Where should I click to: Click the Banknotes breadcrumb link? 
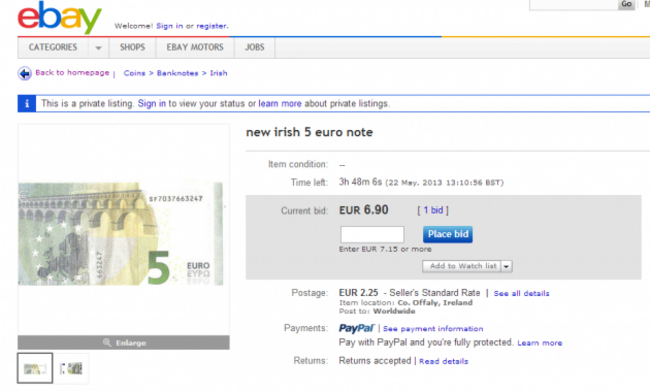pyautogui.click(x=177, y=73)
